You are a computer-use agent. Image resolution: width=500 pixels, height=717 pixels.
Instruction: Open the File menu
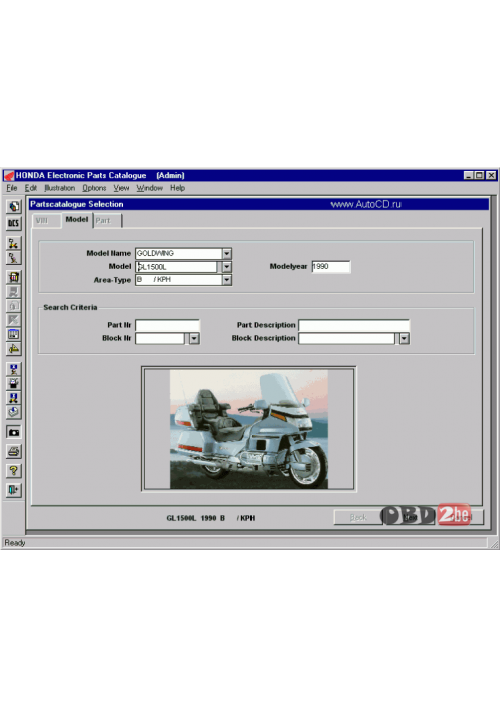[12, 188]
